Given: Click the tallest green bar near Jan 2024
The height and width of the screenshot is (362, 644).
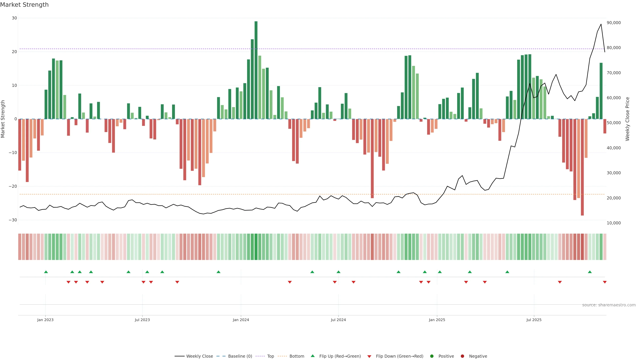Looking at the screenshot, I should (256, 70).
